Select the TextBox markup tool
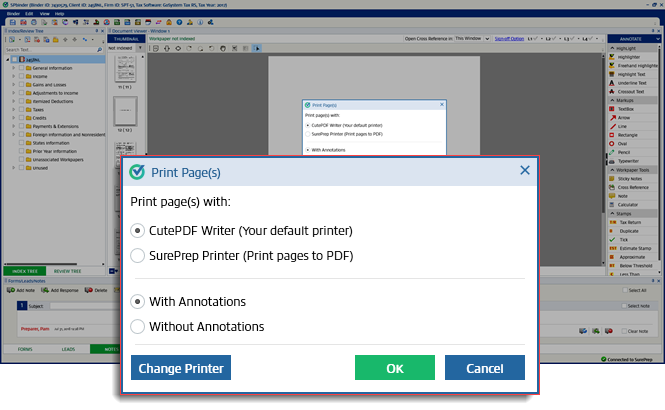The height and width of the screenshot is (410, 665). (x=632, y=109)
